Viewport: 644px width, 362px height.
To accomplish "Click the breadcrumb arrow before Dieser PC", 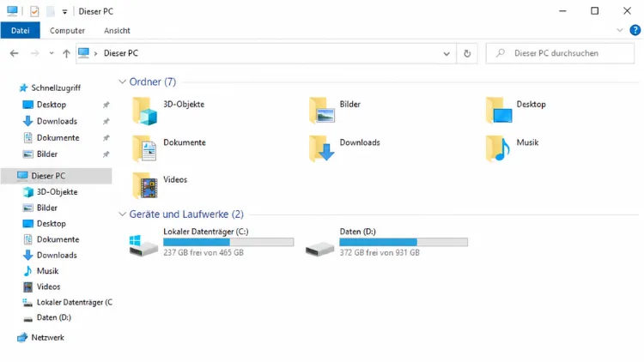I will click(x=95, y=53).
